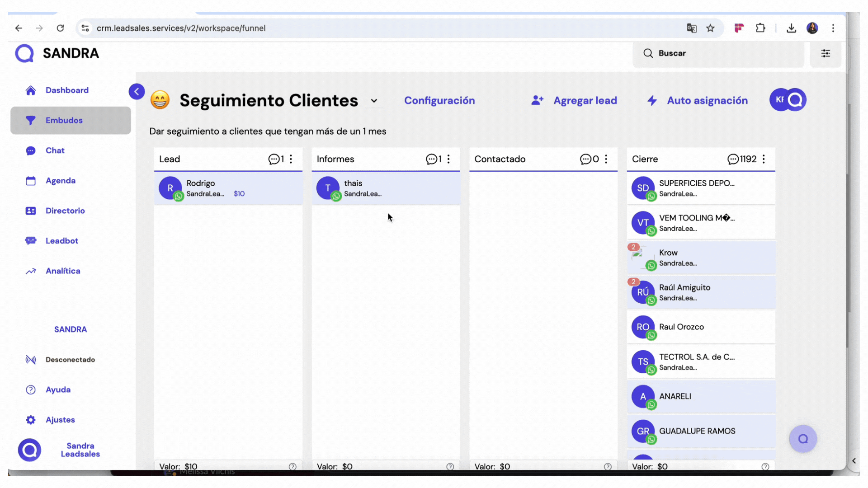
Task: Open the Rodrigo lead card
Action: coord(228,188)
